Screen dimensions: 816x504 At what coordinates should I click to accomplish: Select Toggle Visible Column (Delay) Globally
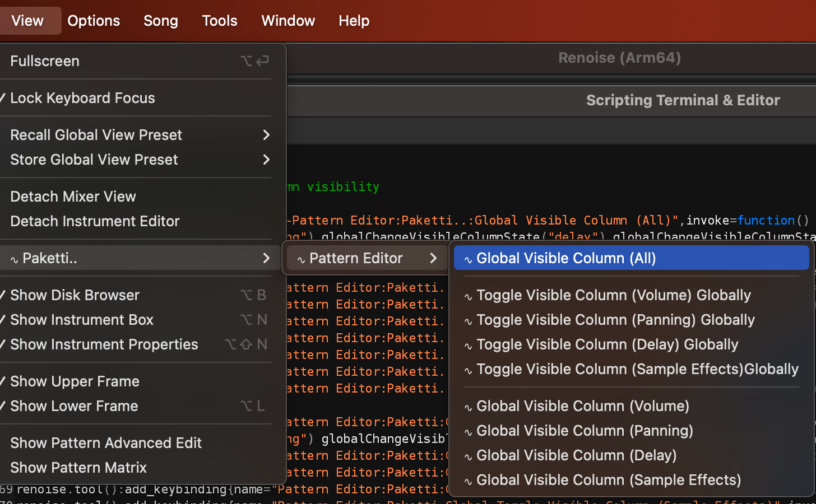tap(607, 344)
